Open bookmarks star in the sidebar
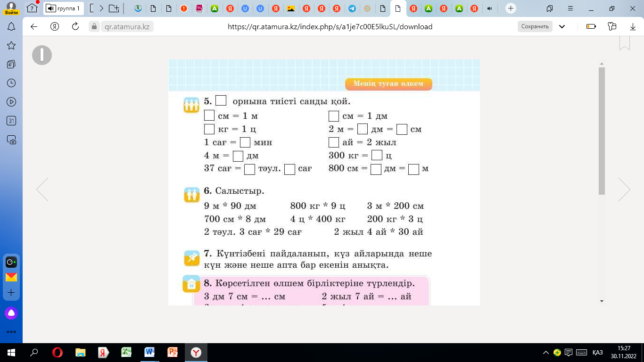The height and width of the screenshot is (362, 644). tap(11, 45)
